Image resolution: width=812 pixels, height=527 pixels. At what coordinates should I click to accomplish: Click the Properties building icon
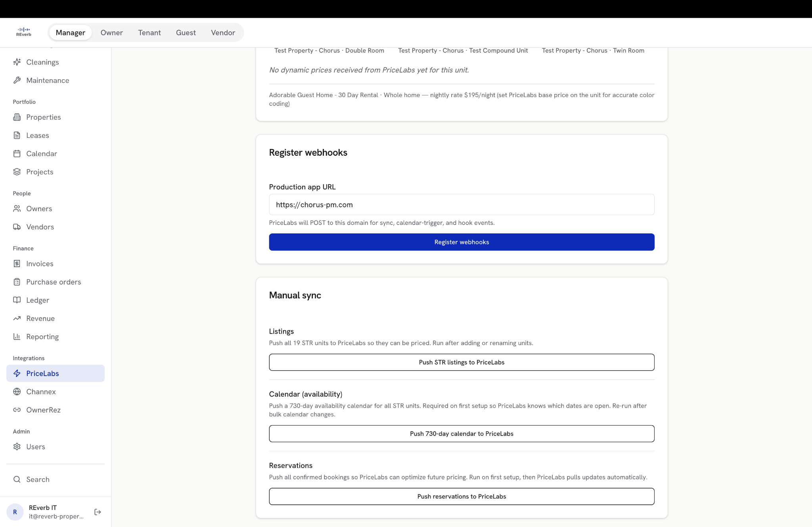[17, 117]
